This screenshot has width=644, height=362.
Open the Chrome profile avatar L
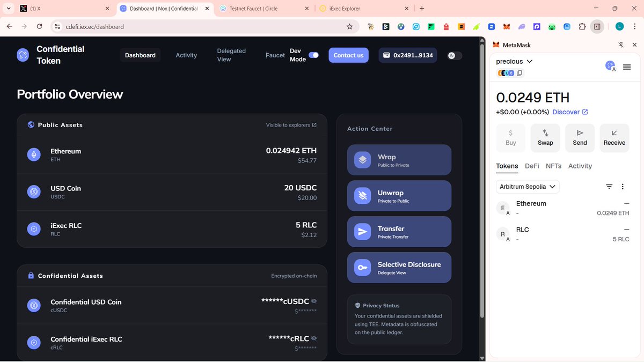coord(619,26)
